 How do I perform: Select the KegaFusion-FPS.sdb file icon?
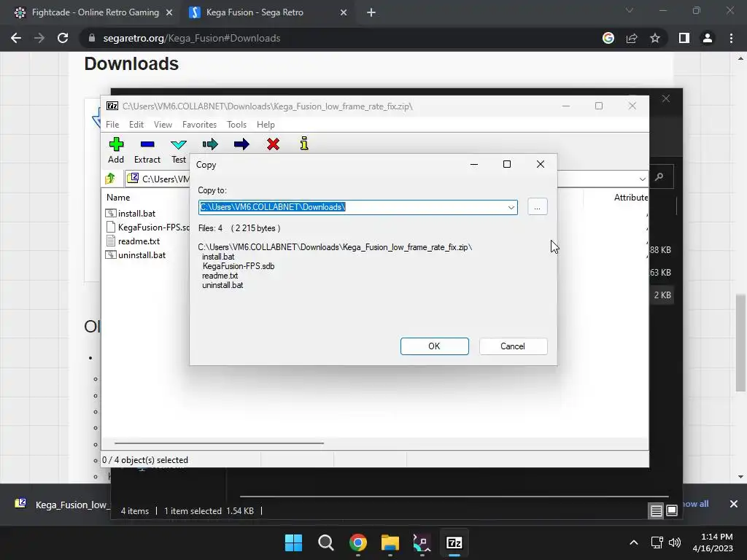(111, 227)
